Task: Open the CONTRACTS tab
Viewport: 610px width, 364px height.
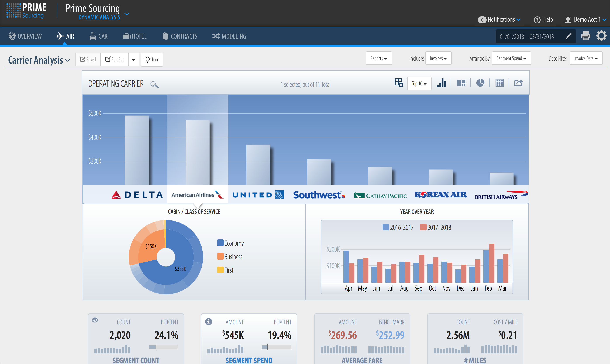Action: (x=180, y=36)
